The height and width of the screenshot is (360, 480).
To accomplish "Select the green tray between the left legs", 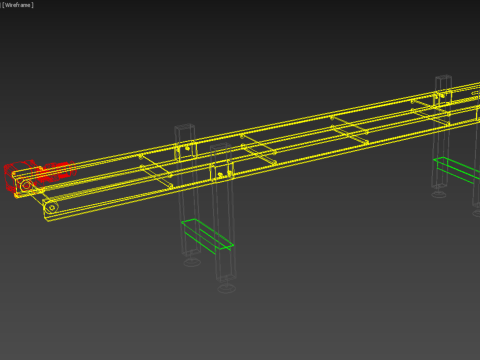I will point(207,236).
